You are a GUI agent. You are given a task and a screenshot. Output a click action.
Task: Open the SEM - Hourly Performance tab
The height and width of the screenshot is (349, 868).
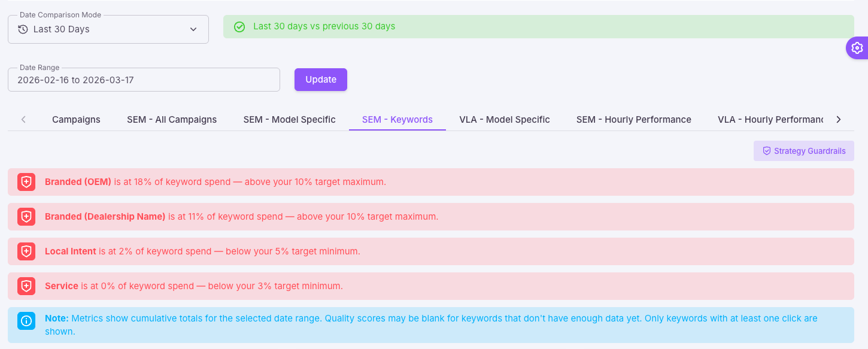(634, 119)
